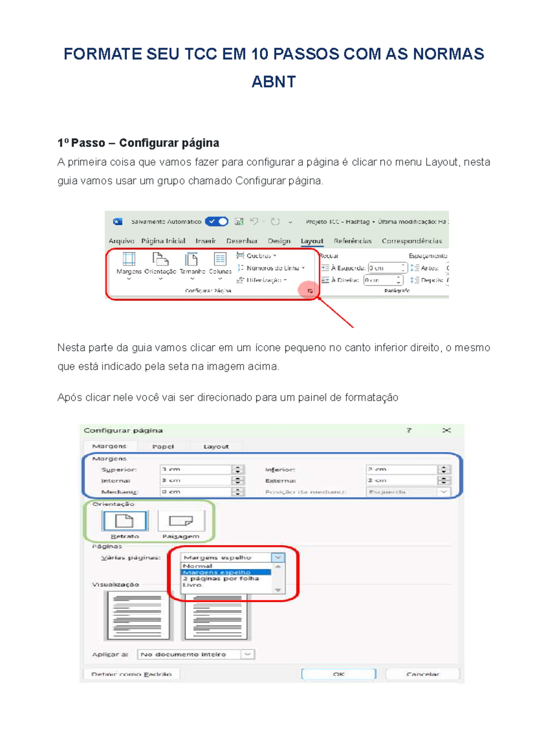Switch to the Referências ribbon tab

pos(352,241)
